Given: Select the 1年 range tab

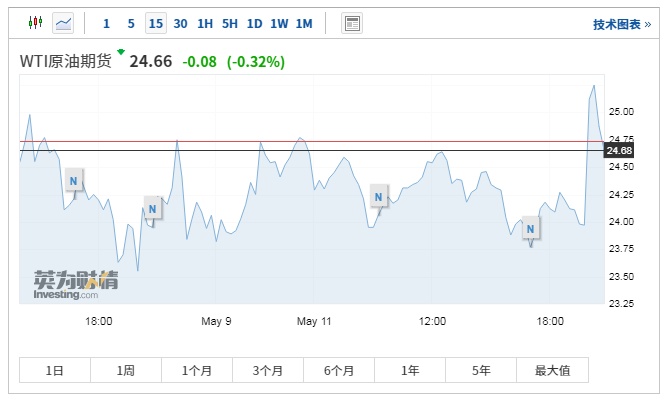Looking at the screenshot, I should tap(410, 370).
